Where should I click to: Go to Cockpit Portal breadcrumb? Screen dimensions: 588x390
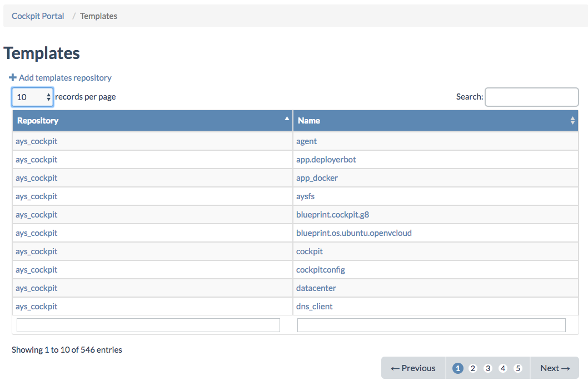click(38, 16)
